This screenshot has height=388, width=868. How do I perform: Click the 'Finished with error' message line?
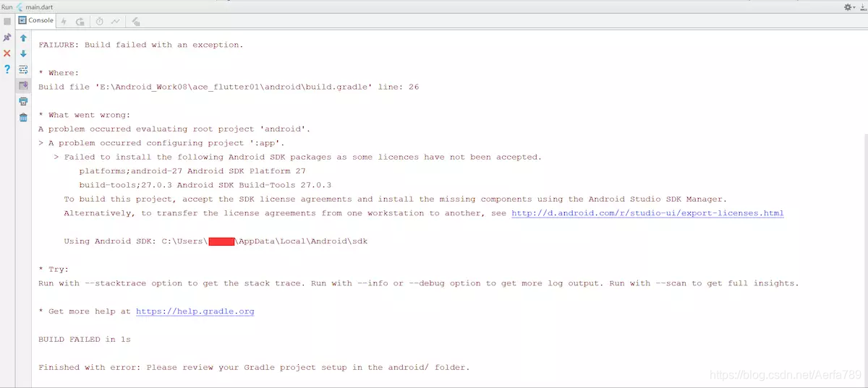tap(254, 367)
